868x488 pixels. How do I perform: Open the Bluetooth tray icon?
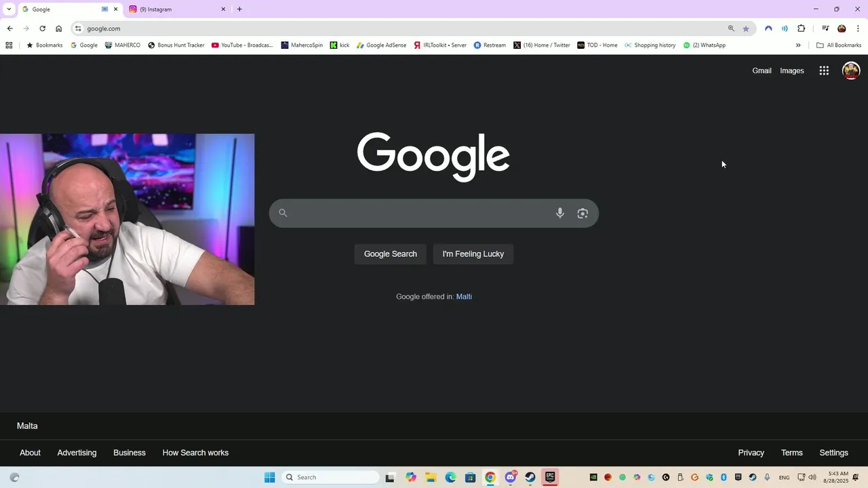pos(724,477)
